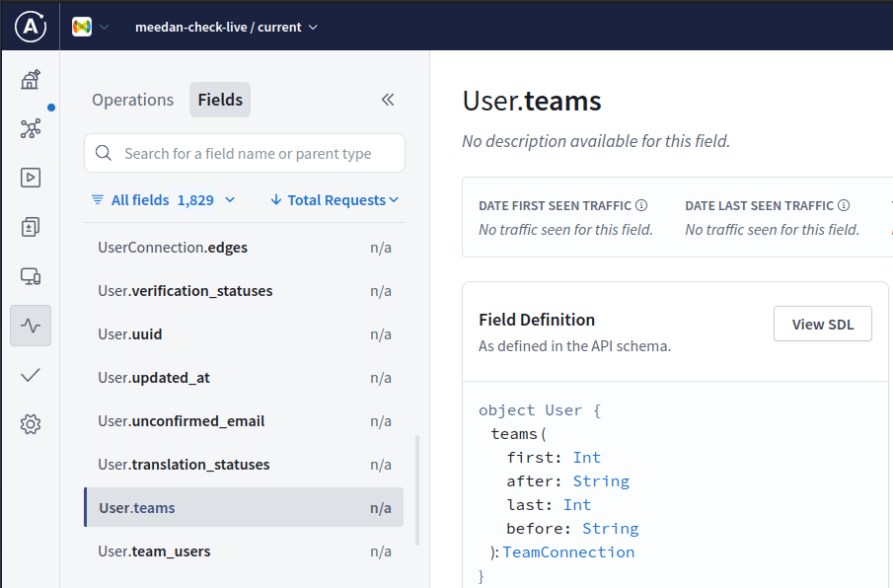
Task: Click the String type of before argument
Action: tap(611, 529)
